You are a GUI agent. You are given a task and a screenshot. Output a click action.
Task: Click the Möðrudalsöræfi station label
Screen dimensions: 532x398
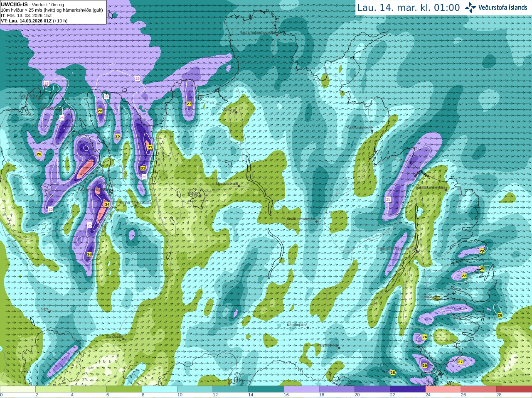coord(301,219)
